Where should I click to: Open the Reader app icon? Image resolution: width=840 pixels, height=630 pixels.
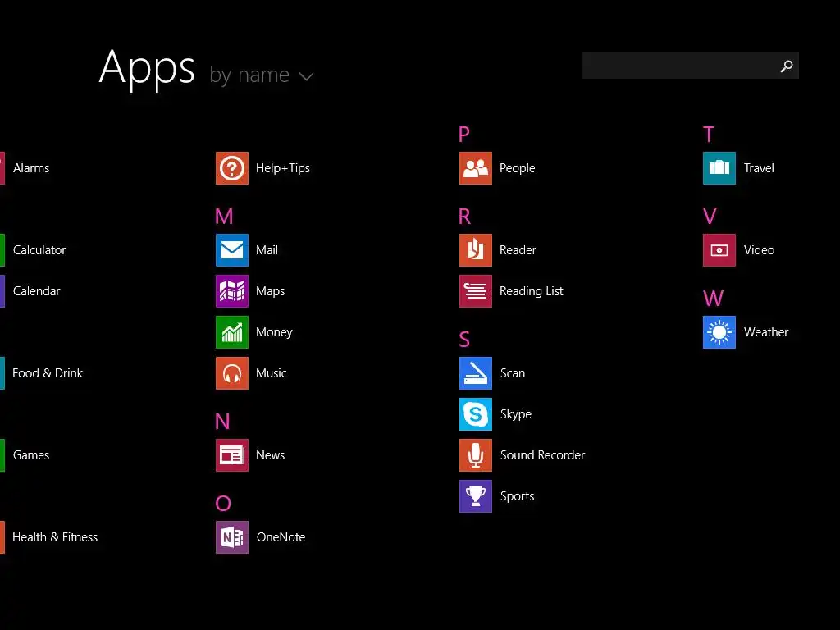(476, 250)
